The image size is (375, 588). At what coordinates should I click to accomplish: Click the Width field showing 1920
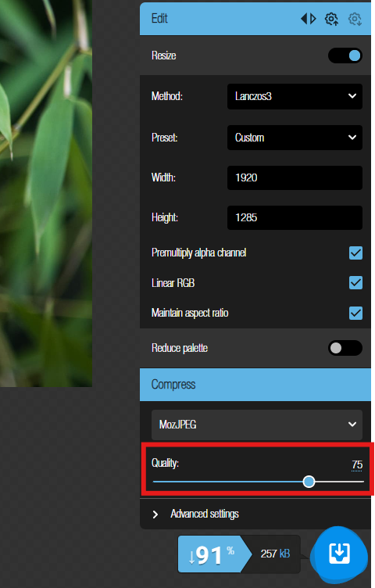click(x=295, y=177)
